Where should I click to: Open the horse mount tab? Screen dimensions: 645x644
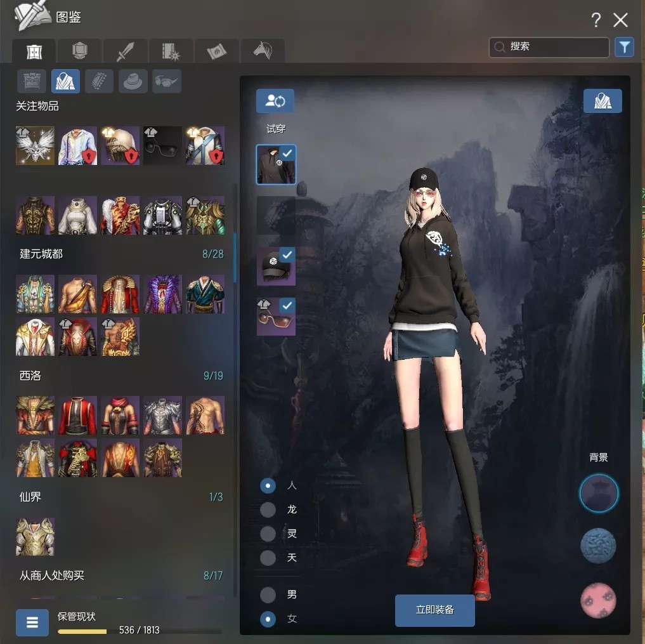coord(263,51)
